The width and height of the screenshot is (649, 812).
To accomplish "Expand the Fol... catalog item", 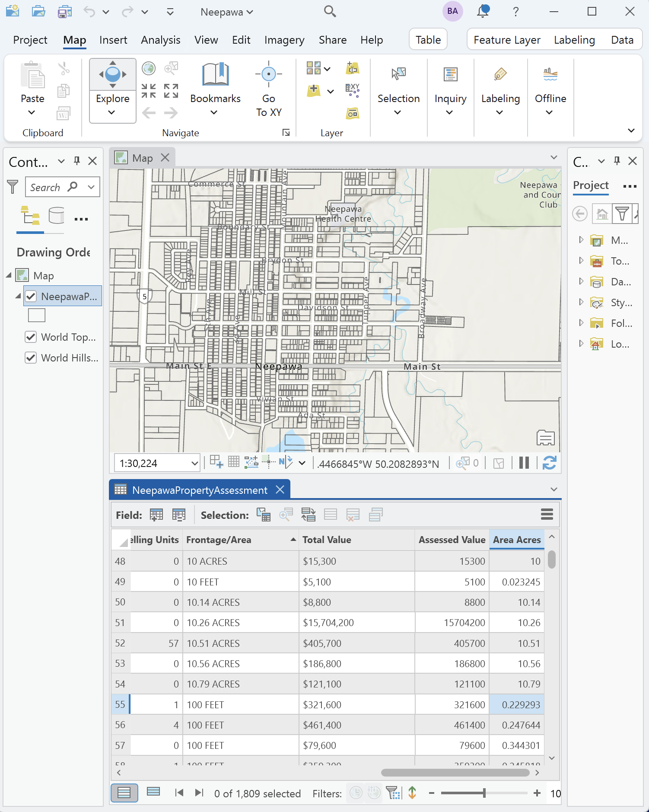I will coord(581,323).
